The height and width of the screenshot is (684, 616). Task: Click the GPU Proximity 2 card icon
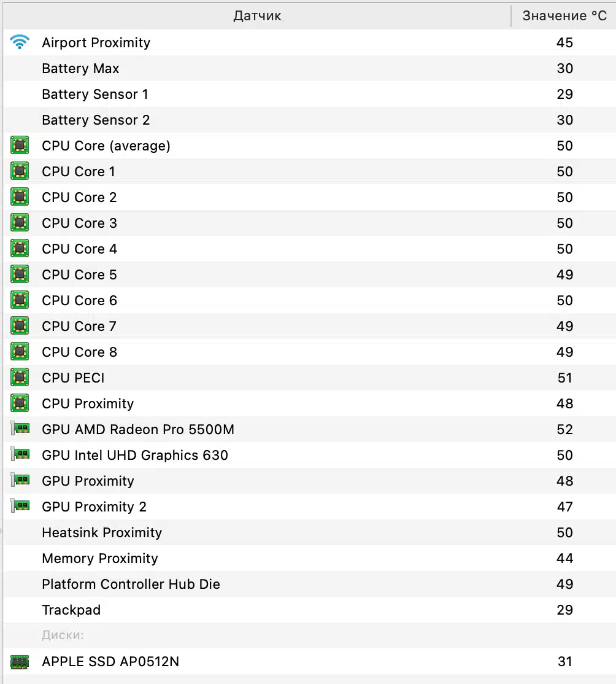tap(20, 507)
